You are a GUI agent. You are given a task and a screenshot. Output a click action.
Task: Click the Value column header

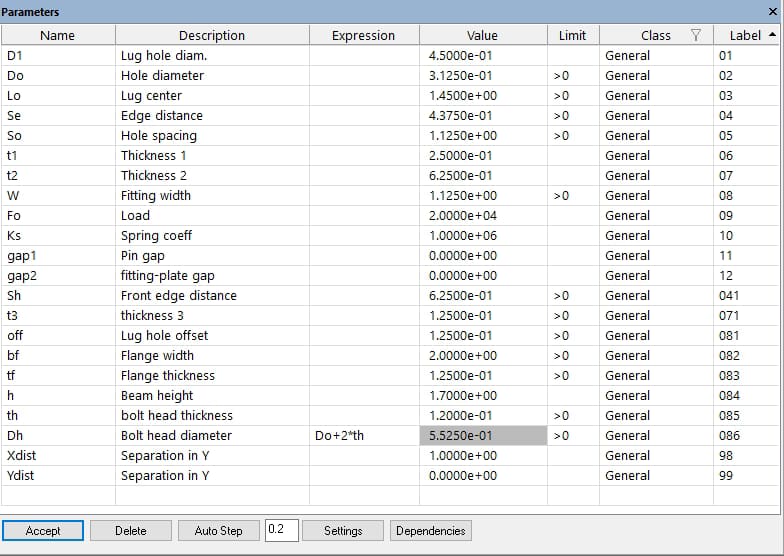482,35
